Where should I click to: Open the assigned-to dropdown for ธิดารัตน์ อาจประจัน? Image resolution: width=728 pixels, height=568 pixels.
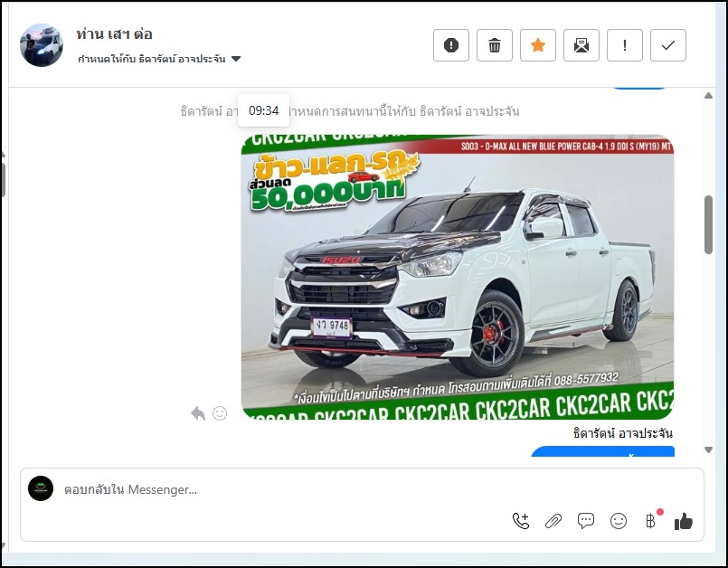pos(159,59)
